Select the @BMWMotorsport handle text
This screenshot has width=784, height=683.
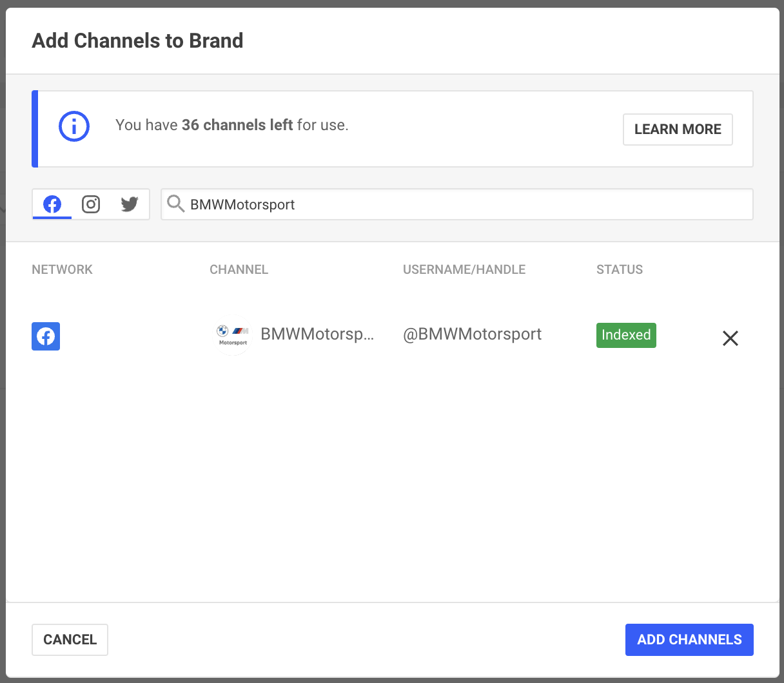tap(472, 334)
